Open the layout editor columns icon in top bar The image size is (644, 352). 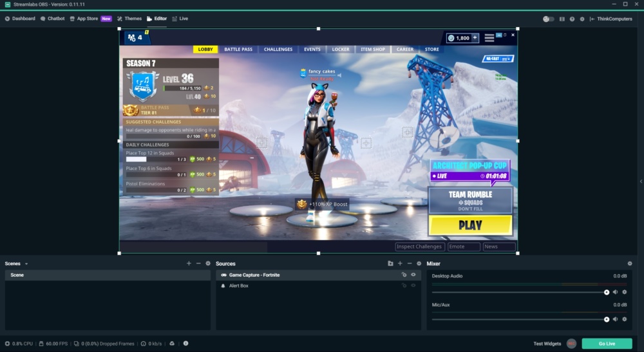tap(562, 19)
